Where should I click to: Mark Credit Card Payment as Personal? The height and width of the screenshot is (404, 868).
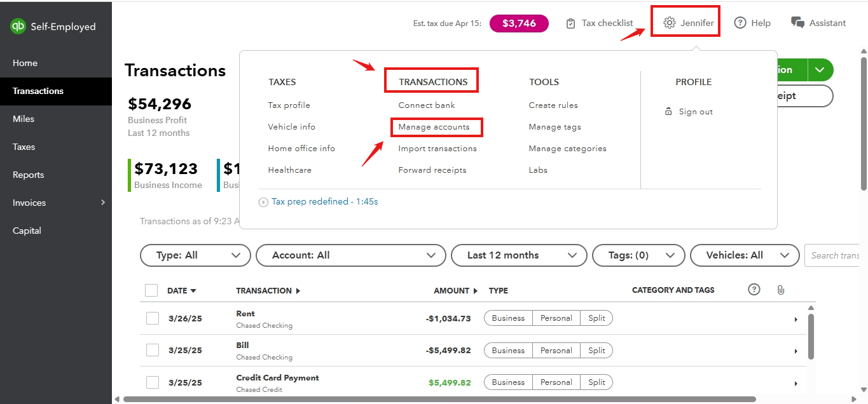(x=556, y=382)
